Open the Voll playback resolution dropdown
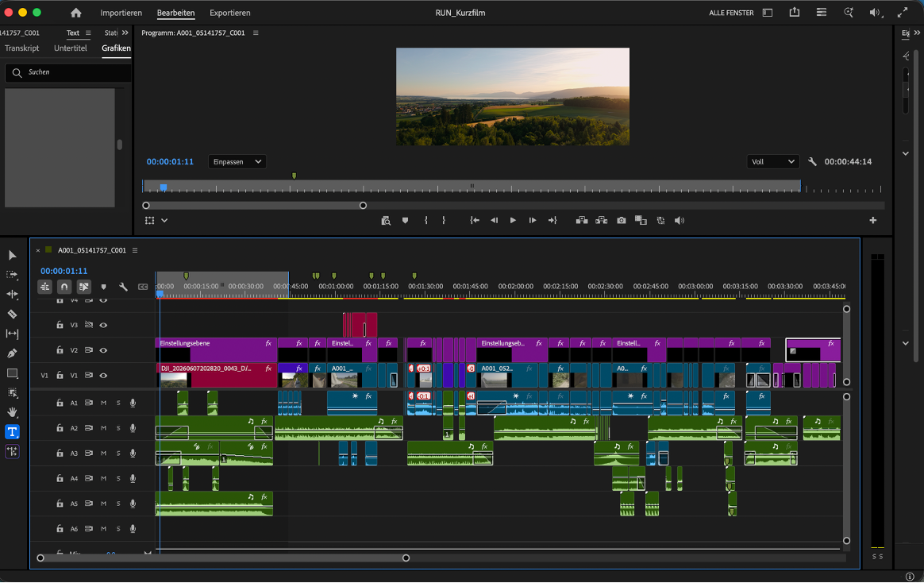924x583 pixels. point(772,161)
